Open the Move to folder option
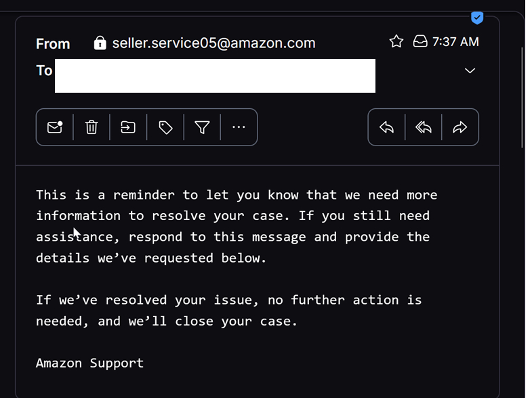532x398 pixels. 128,127
